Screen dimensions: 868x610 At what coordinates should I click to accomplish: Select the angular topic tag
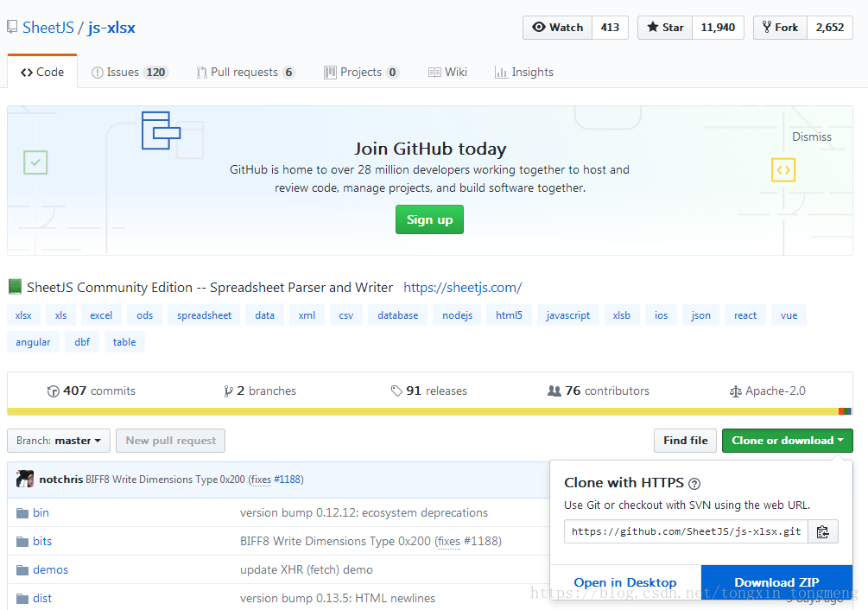(33, 342)
